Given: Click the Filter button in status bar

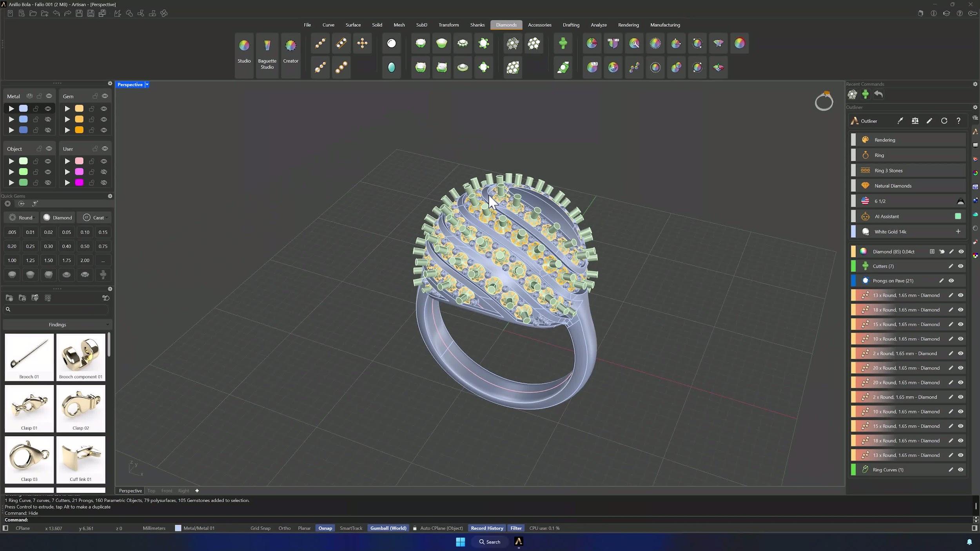Looking at the screenshot, I should 516,528.
